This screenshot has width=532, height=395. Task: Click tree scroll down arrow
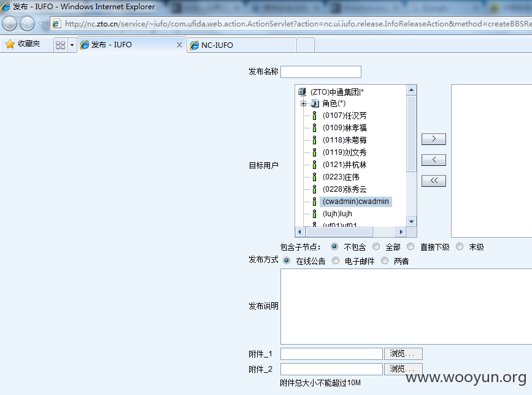411,222
